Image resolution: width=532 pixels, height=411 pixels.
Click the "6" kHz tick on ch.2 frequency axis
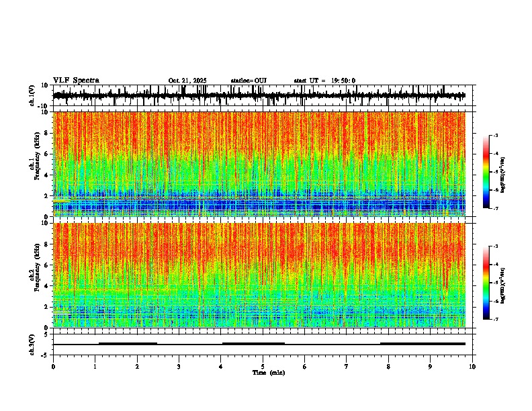tap(47, 265)
